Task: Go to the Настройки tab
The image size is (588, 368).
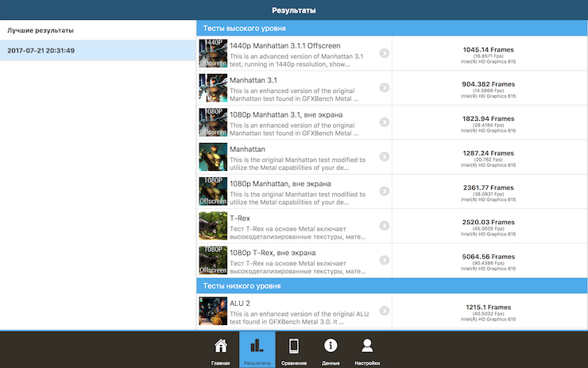Action: click(x=367, y=350)
